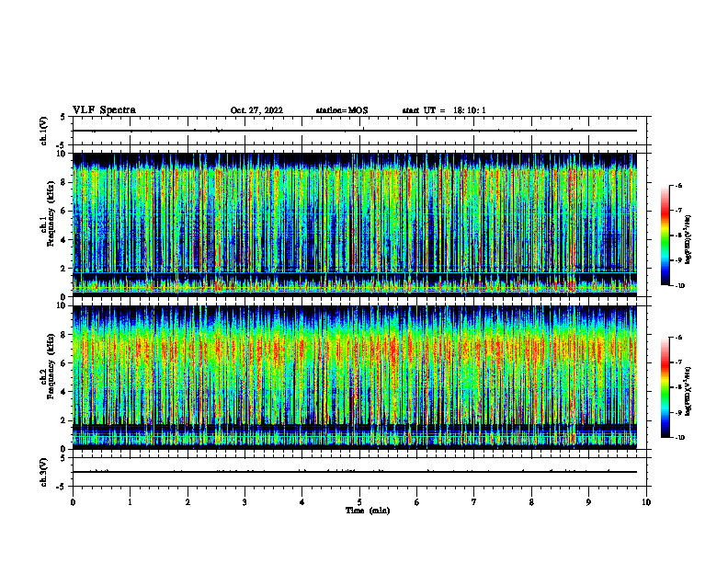728x563 pixels.
Task: Click the ch.2 frequency tick "2"
Action: 65,420
